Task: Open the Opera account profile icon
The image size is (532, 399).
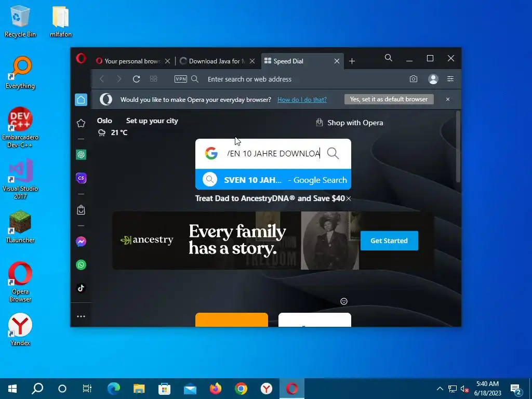Action: 433,79
